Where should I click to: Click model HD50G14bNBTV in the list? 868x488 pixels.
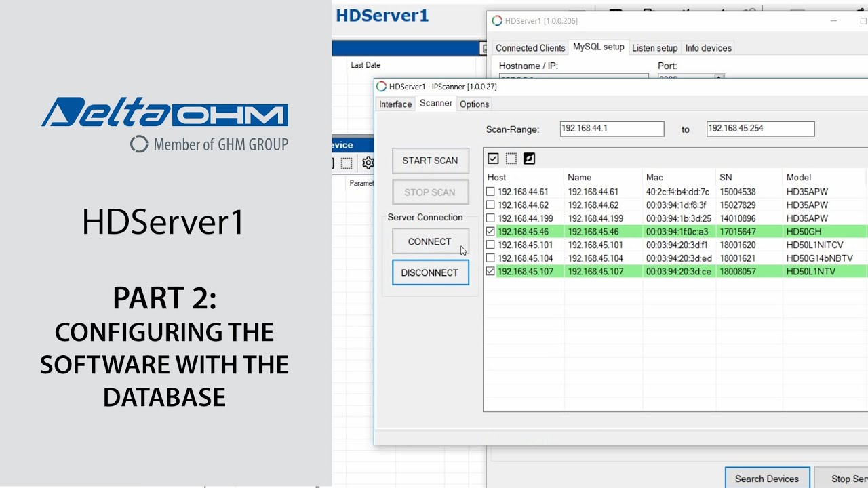coord(819,258)
